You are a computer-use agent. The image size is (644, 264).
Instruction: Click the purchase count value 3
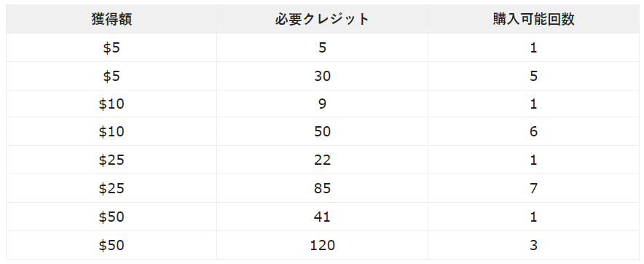click(533, 246)
